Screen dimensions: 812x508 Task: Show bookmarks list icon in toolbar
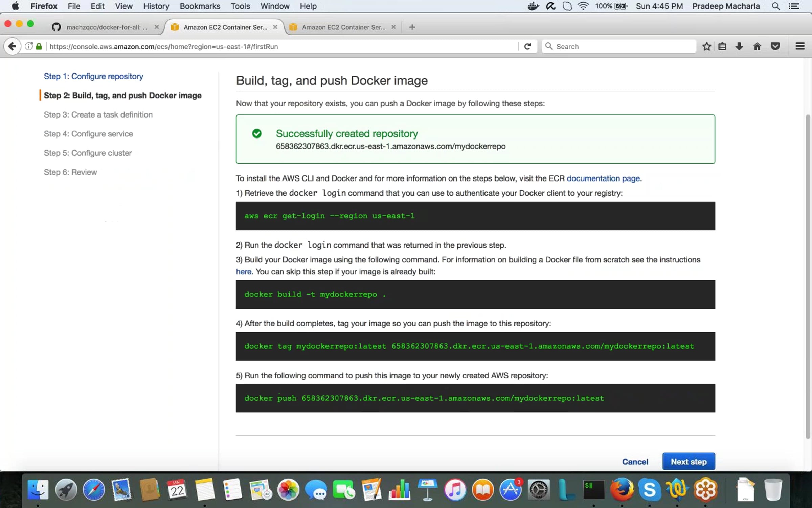[722, 46]
